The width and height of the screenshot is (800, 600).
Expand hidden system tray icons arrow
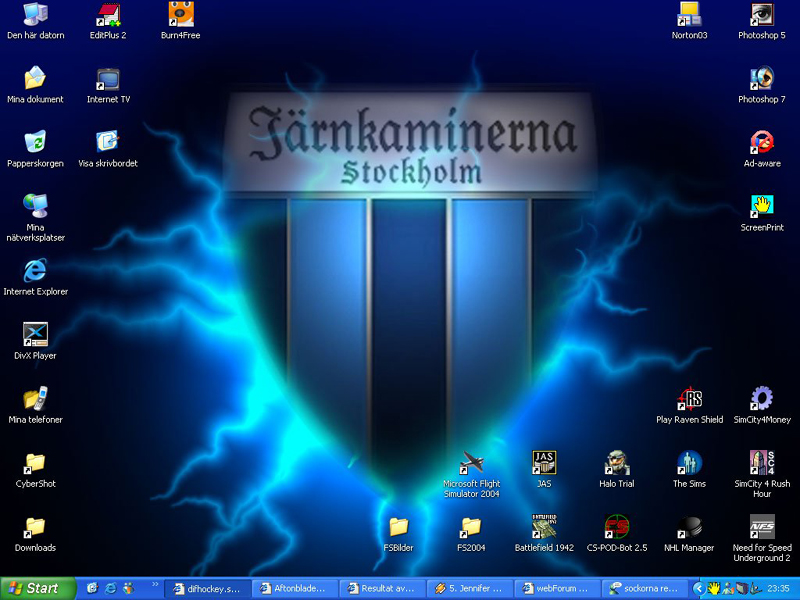pyautogui.click(x=698, y=589)
